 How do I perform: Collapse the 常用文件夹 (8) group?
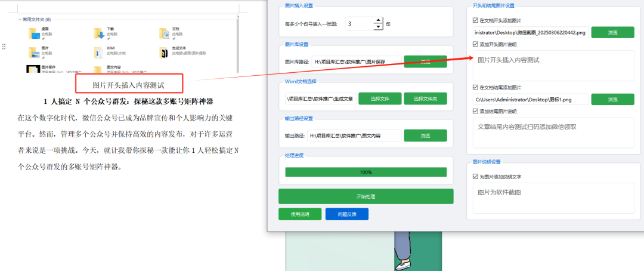[20, 19]
